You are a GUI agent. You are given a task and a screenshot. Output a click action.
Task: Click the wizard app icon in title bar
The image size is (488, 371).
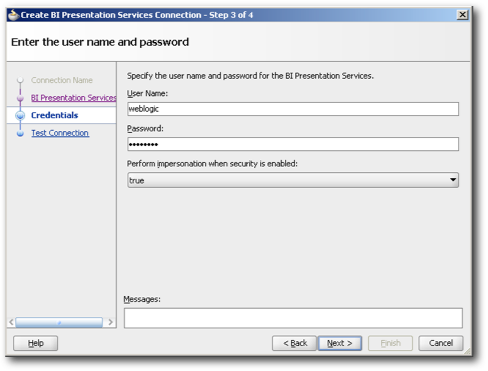pyautogui.click(x=13, y=15)
